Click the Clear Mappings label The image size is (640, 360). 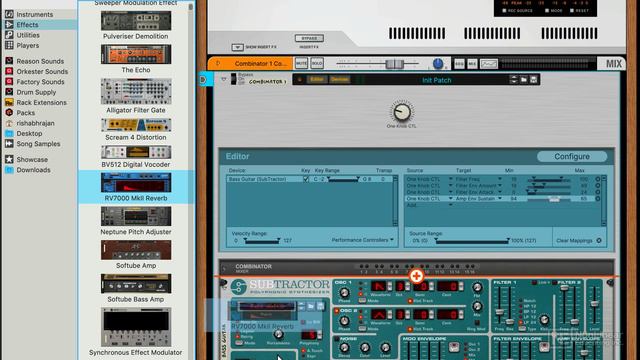pos(574,241)
